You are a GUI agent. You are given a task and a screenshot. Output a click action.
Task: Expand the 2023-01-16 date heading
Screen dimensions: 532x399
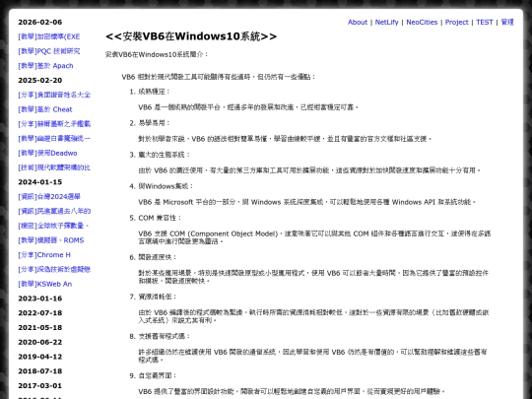pyautogui.click(x=40, y=299)
